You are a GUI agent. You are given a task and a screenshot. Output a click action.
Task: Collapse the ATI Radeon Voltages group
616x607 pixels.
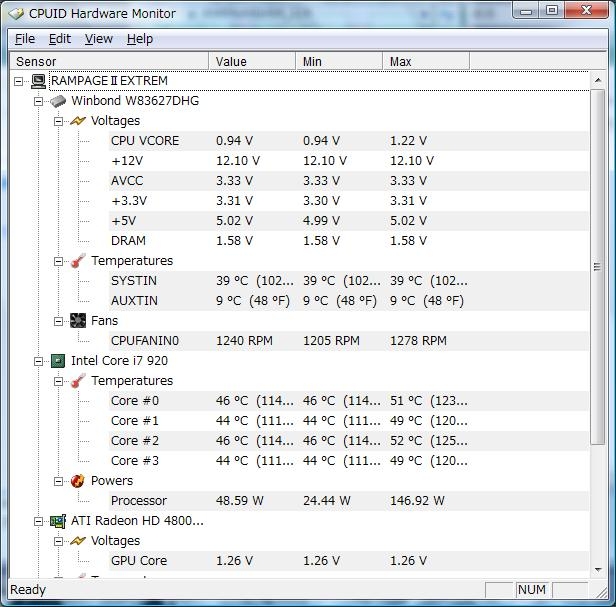click(58, 541)
